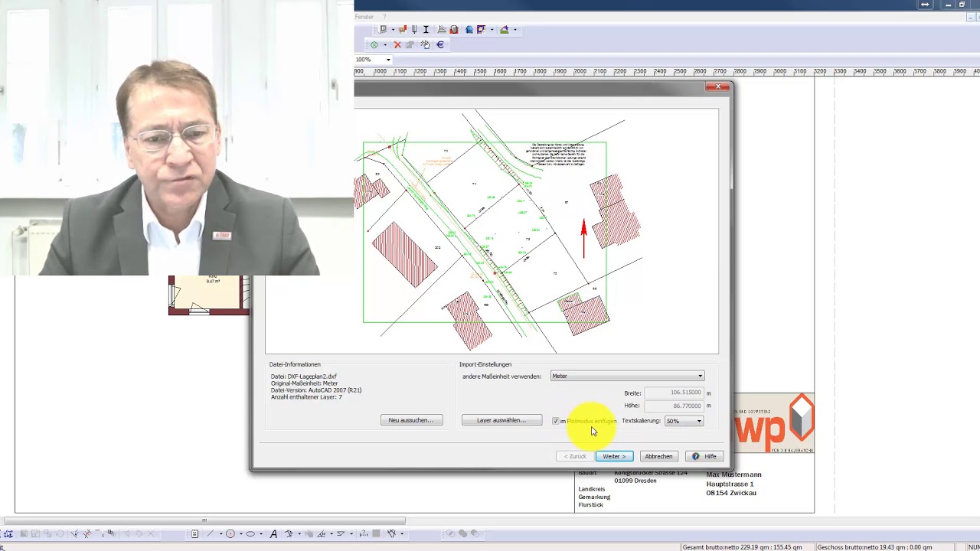Click the red stop-hand toolbar icon
Image resolution: width=980 pixels, height=551 pixels.
tap(454, 29)
